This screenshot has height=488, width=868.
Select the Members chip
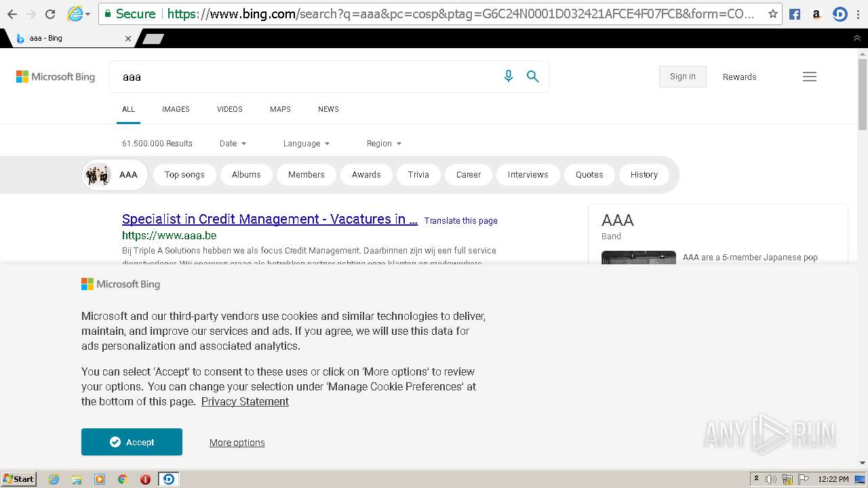pos(307,175)
